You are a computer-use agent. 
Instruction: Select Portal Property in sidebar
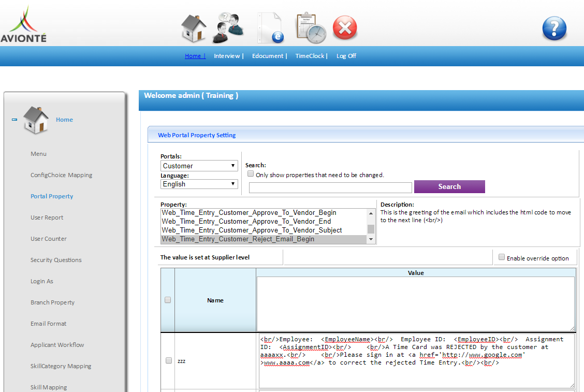click(52, 196)
